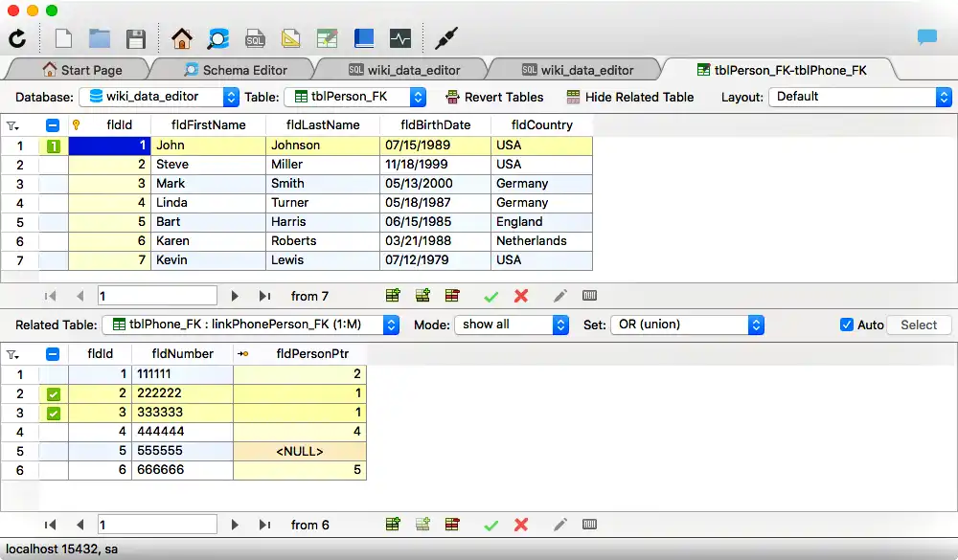Open the designer ruler icon

(x=291, y=38)
